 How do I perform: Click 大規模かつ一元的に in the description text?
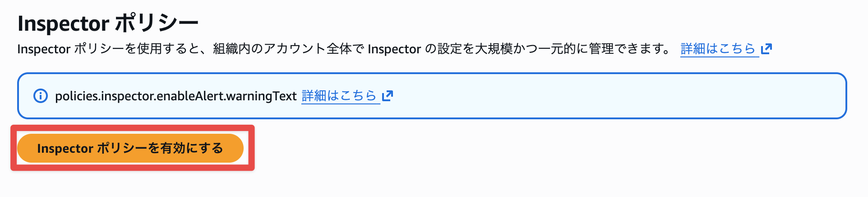coord(526,49)
